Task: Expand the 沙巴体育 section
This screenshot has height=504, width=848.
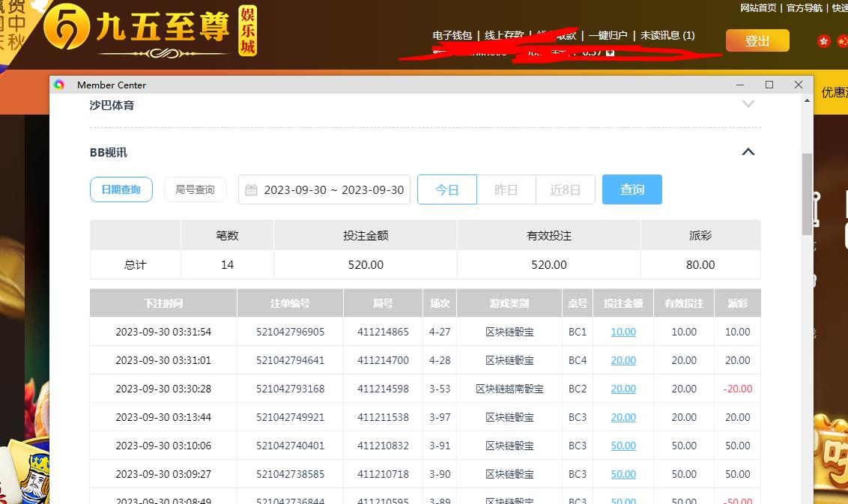Action: click(748, 105)
